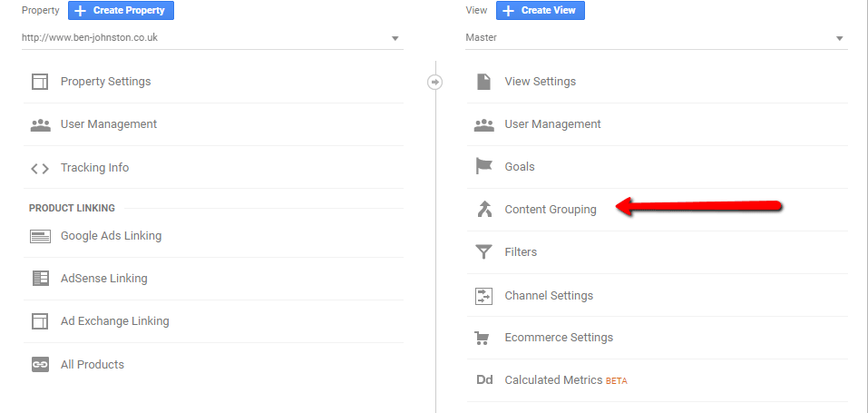
Task: Click the Channel Settings arrows icon
Action: point(483,296)
